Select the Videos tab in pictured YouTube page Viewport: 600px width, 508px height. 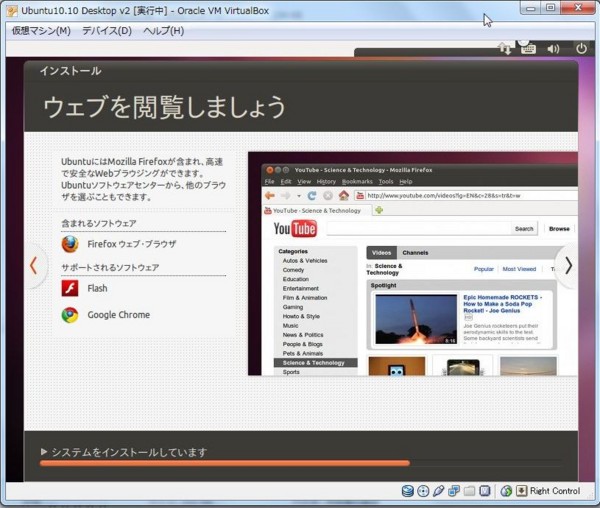tap(382, 253)
